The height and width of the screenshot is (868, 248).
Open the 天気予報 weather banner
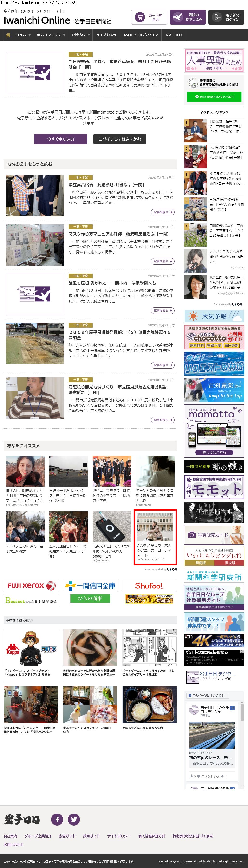214,316
